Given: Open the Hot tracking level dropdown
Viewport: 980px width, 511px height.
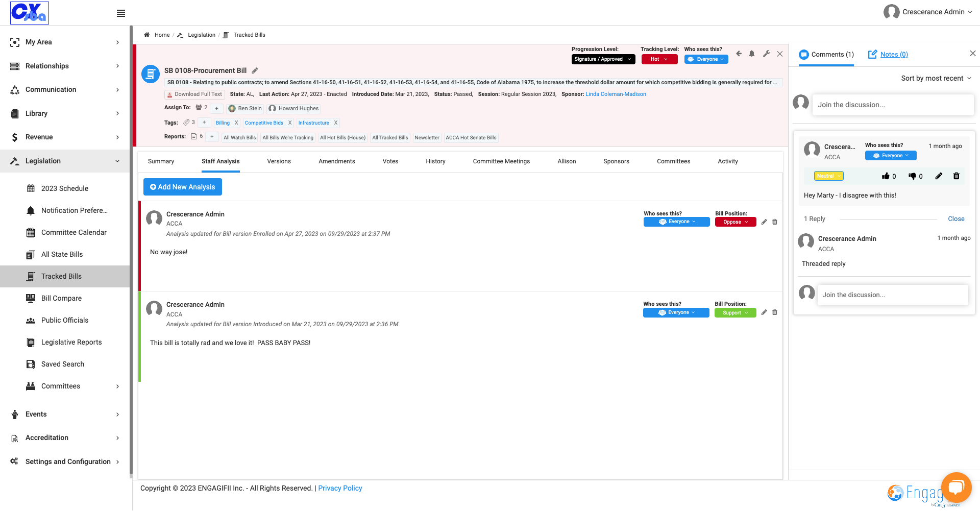Looking at the screenshot, I should click(x=659, y=59).
